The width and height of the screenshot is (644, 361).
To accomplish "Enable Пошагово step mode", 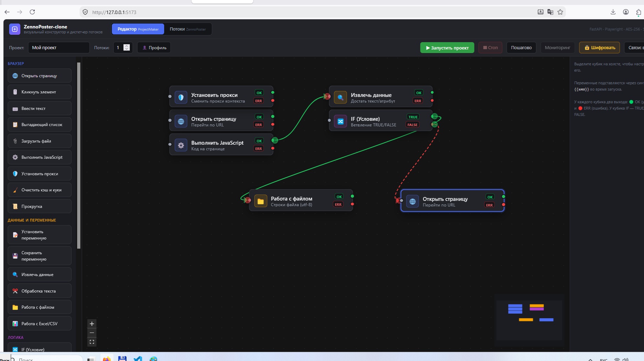I will tap(521, 47).
